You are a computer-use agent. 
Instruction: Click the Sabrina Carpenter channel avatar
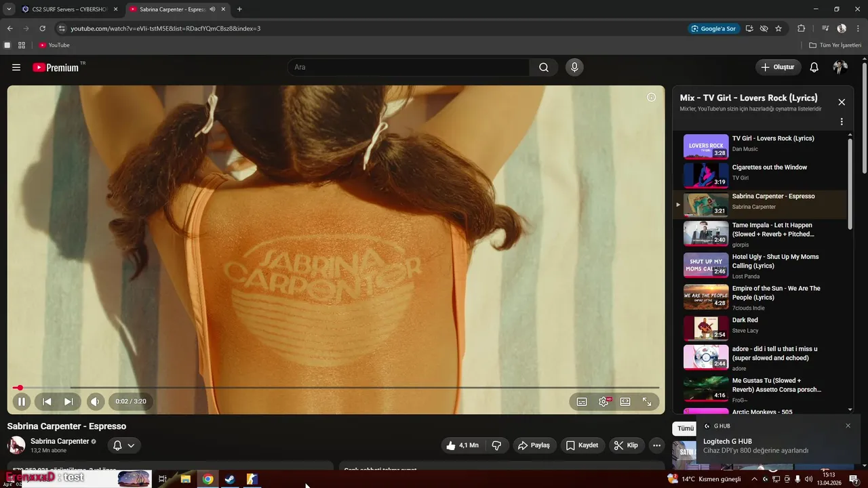tap(16, 445)
